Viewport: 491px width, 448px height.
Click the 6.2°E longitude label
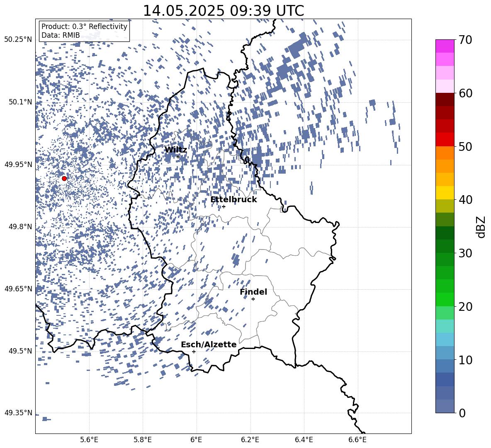(x=250, y=440)
